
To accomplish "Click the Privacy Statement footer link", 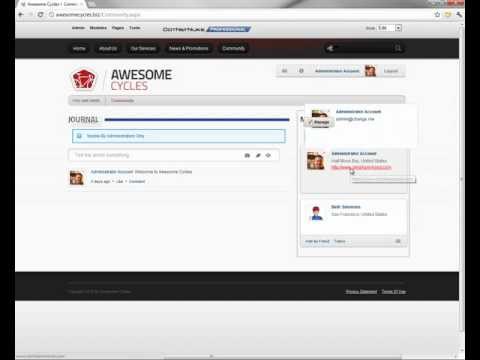I will point(361,292).
